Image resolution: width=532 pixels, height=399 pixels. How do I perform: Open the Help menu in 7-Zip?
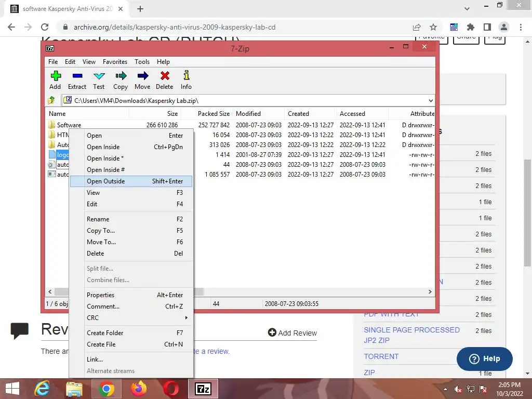tap(163, 62)
